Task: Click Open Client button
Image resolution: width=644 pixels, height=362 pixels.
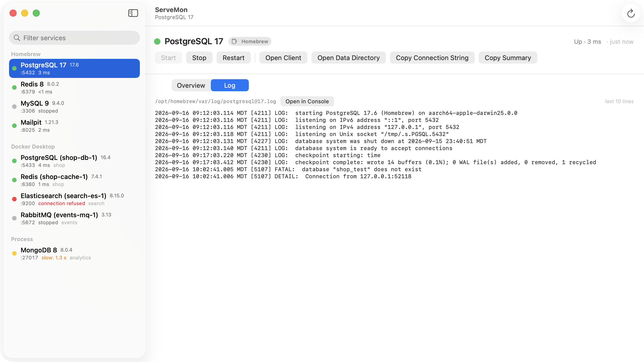Action: (x=283, y=58)
